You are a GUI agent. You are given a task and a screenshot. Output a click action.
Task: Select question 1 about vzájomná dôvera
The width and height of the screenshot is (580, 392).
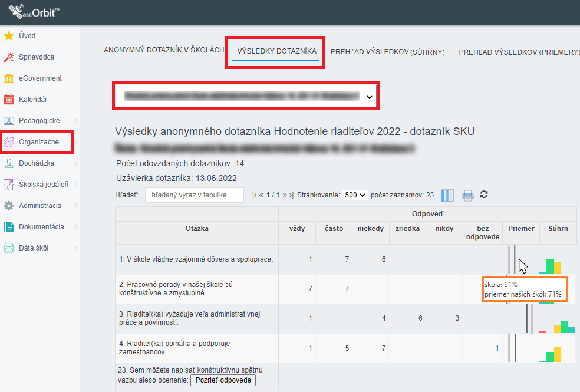(x=196, y=259)
